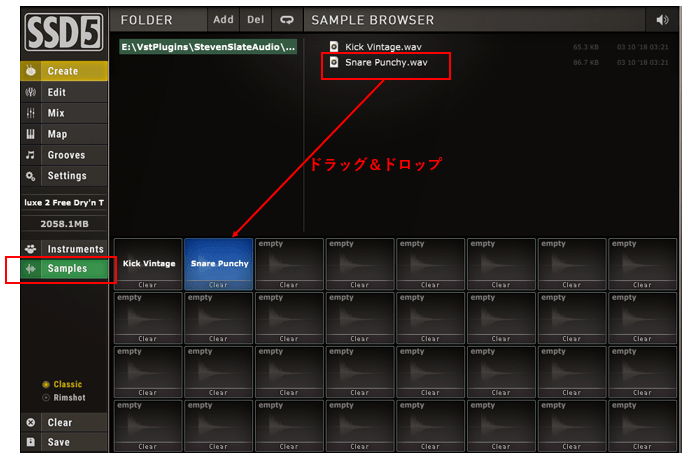Delete the folder with Del
Image resolution: width=685 pixels, height=457 pixels.
(256, 20)
